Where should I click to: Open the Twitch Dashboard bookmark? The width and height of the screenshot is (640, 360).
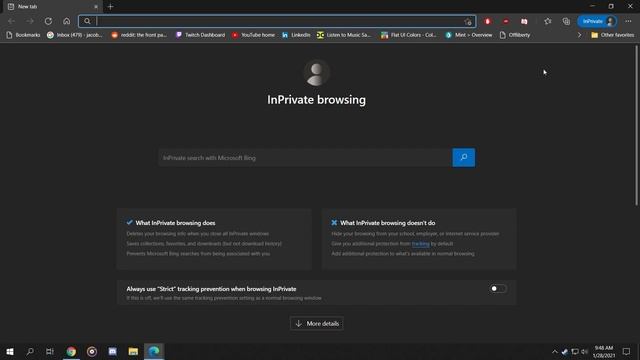[200, 35]
